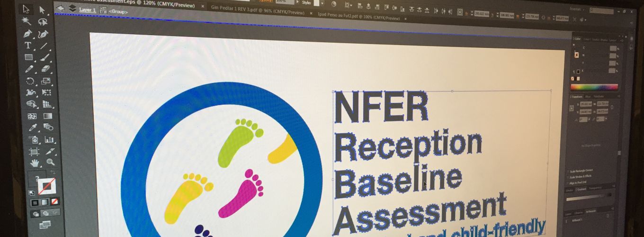Click the Default Fill and Stroke icon
Viewport: 644px width, 237px height.
coord(32,193)
